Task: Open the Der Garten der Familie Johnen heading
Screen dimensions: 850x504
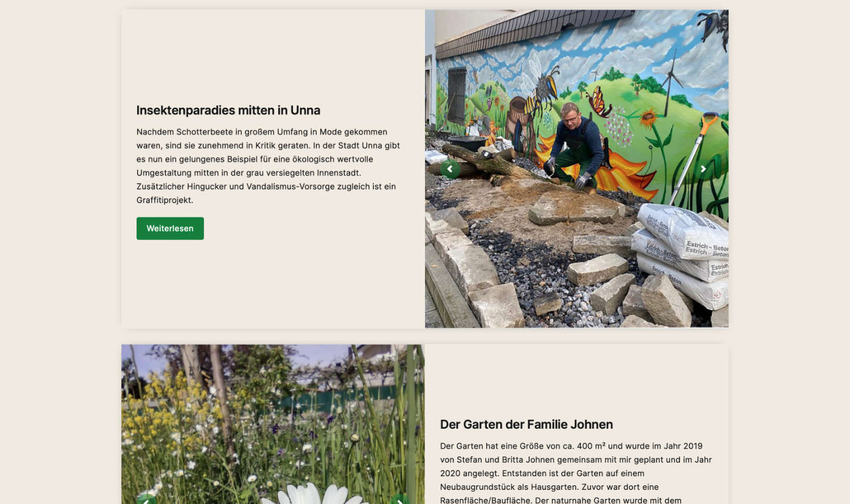Action: coord(526,424)
